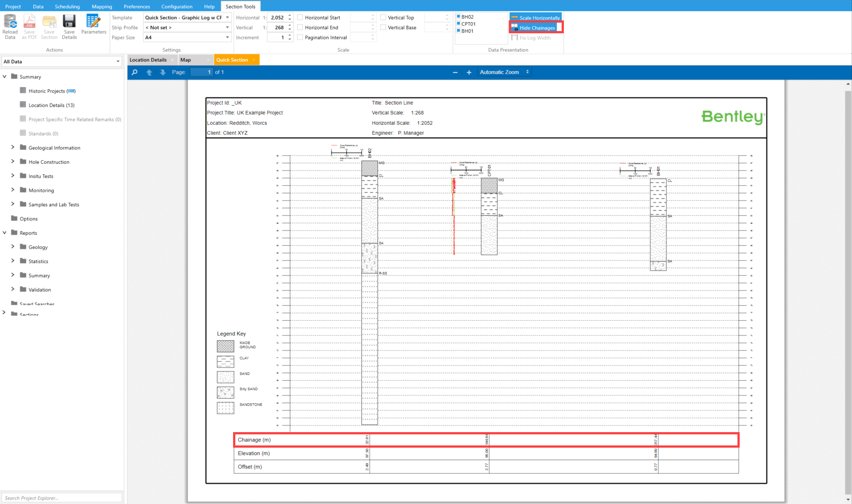Enable the Pagination Interval checkbox
This screenshot has height=504, width=852.
click(x=300, y=37)
